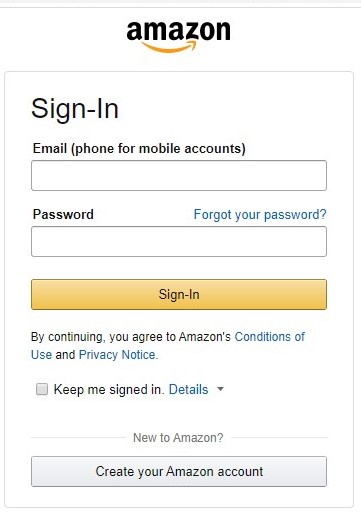Click the Password label
This screenshot has width=361, height=521.
[63, 214]
